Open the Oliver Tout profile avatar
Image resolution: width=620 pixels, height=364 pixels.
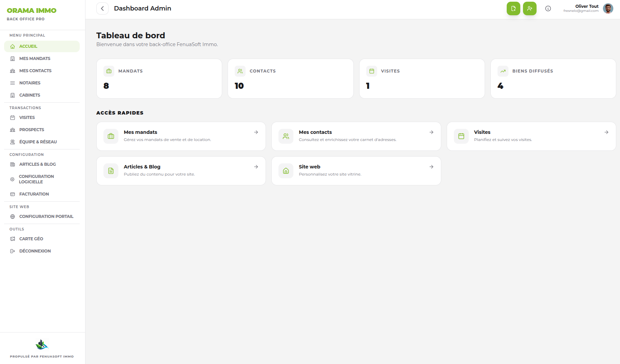tap(608, 8)
